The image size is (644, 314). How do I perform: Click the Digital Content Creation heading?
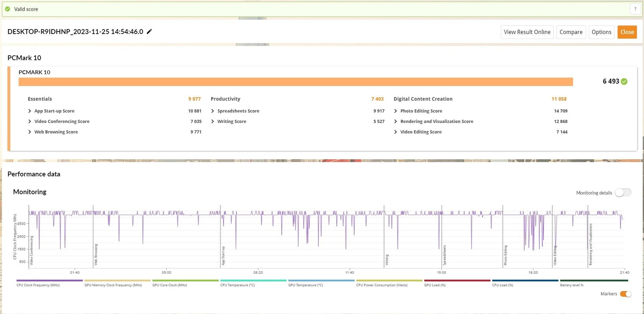423,99
